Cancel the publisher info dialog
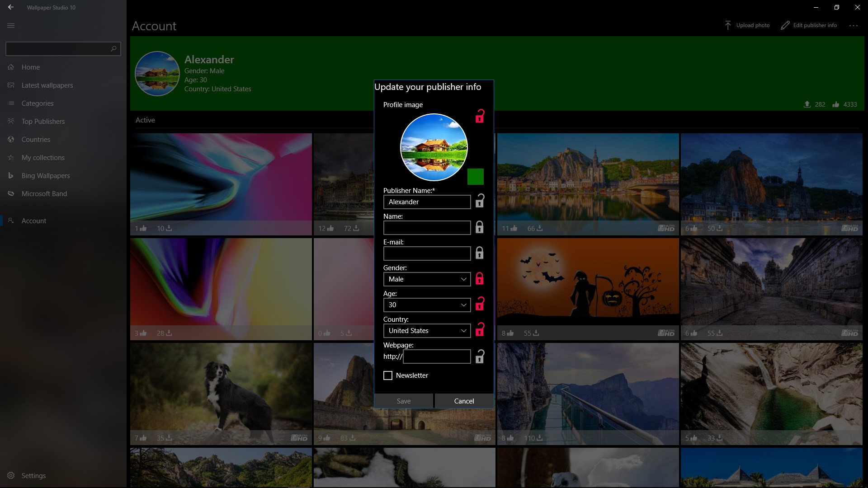Image resolution: width=868 pixels, height=488 pixels. pyautogui.click(x=464, y=401)
